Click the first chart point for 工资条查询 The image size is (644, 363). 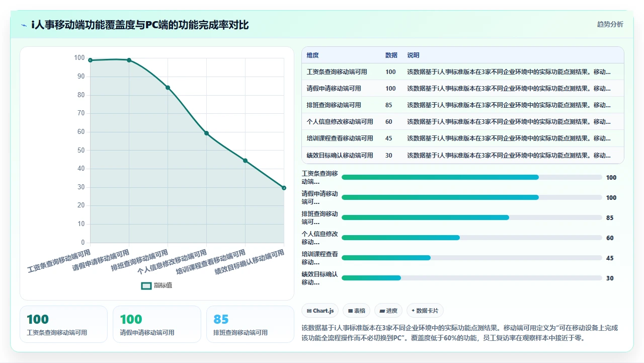coord(90,60)
